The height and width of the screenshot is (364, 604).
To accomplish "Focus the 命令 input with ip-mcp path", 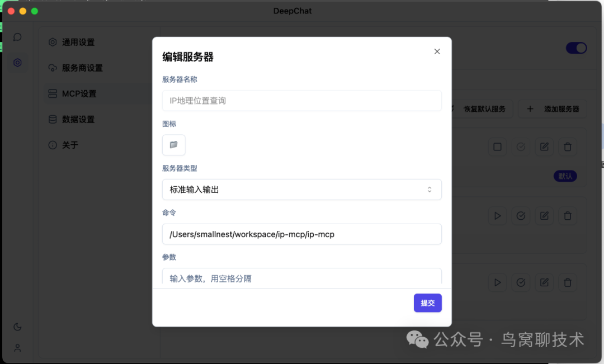I will tap(301, 234).
